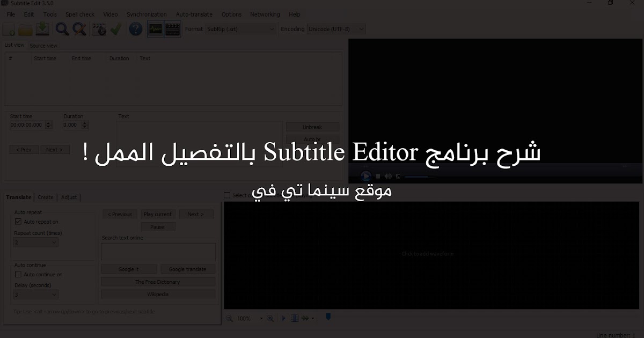Play the video in the player
Viewport: 644px width, 338px height.
(x=366, y=176)
